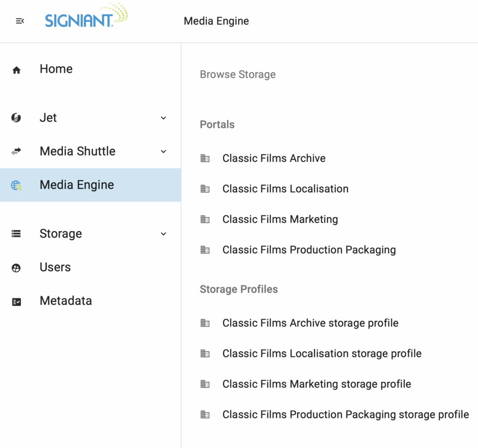Browse Classic Films Production Packaging portal
The image size is (478, 448).
tap(309, 250)
